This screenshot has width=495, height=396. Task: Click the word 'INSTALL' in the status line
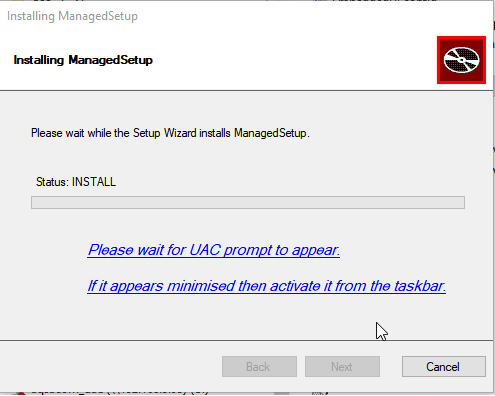(x=94, y=182)
